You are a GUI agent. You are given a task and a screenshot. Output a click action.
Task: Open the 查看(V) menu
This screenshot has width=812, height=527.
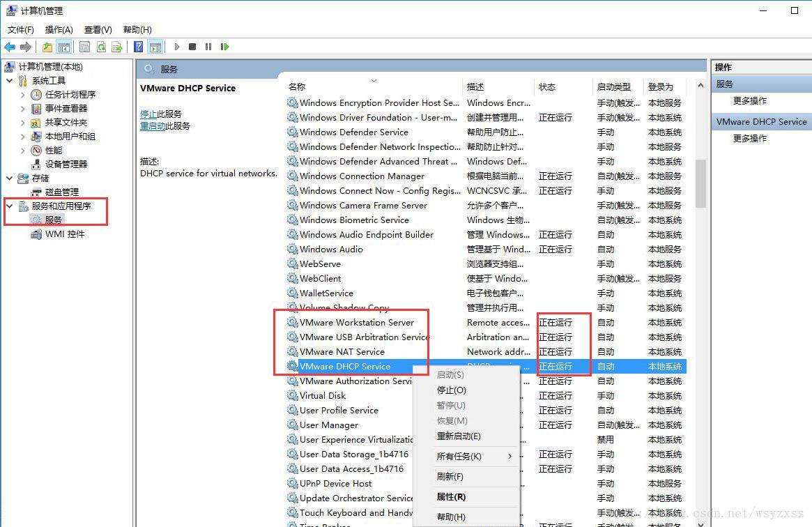98,30
